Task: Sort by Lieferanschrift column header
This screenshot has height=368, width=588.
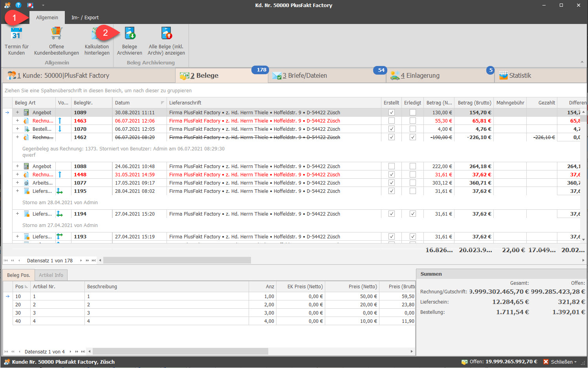Action: coord(274,103)
